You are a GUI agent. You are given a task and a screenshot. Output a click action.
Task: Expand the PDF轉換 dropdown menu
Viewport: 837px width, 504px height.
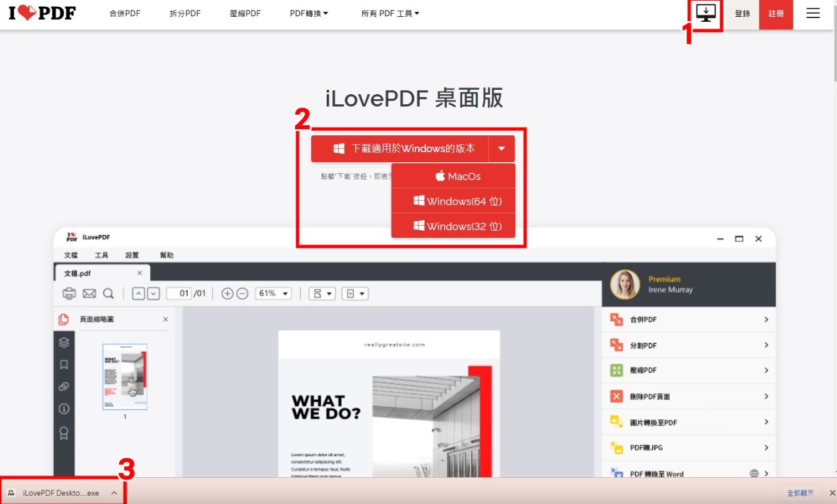309,13
